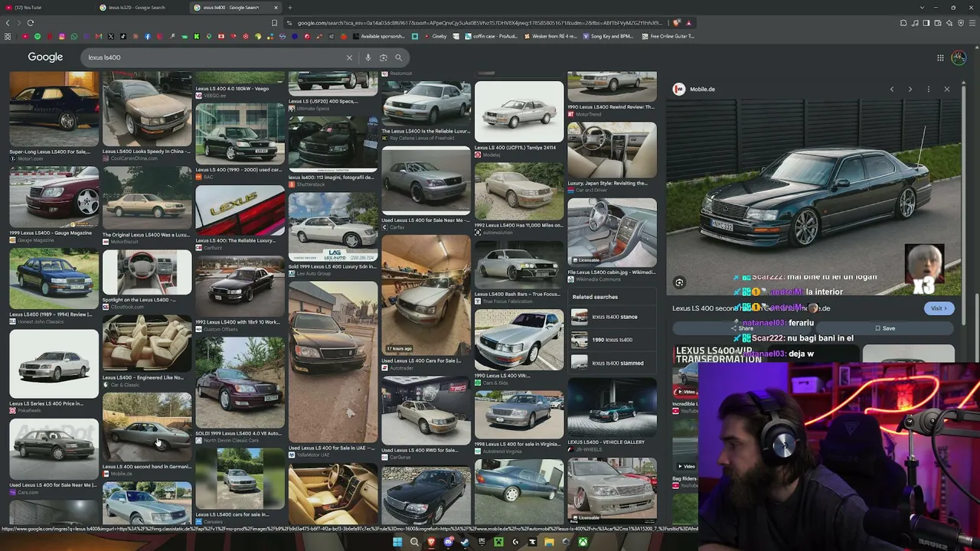
Task: Open the 'Free Online Guitar T...' bookmark
Action: point(668,36)
